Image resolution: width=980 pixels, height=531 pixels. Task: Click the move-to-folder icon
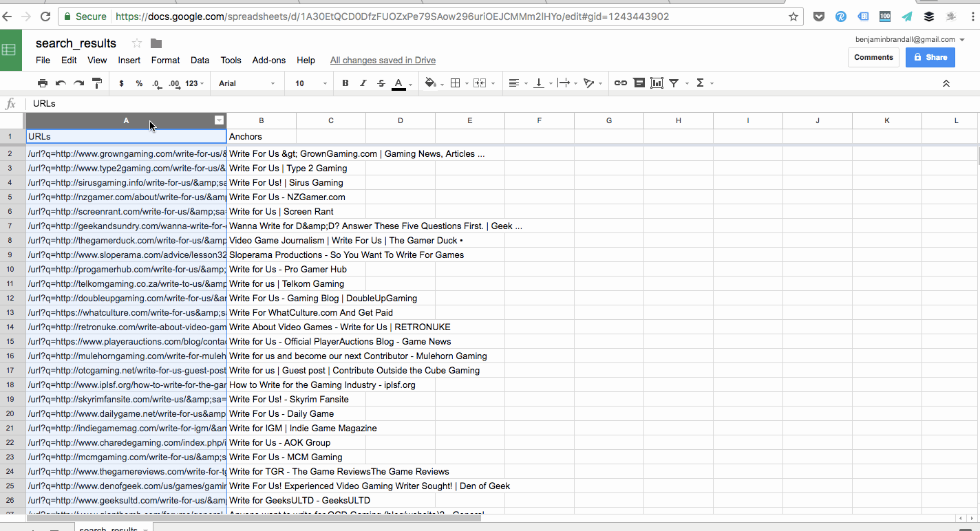(x=156, y=43)
